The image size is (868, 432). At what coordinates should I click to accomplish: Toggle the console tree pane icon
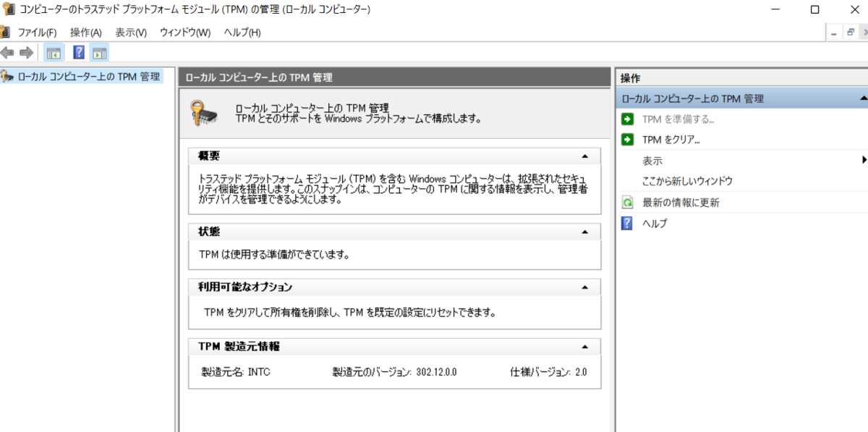click(x=53, y=52)
